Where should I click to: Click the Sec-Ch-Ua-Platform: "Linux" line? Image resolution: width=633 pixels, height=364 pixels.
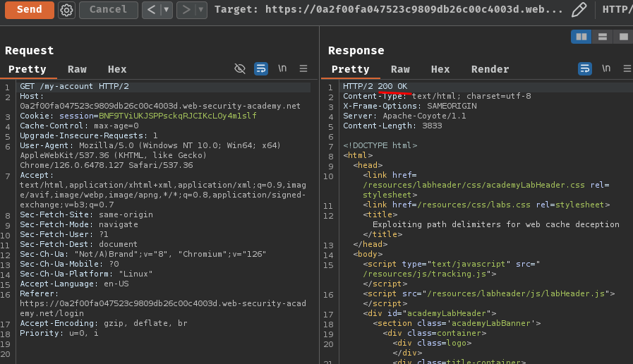point(86,274)
